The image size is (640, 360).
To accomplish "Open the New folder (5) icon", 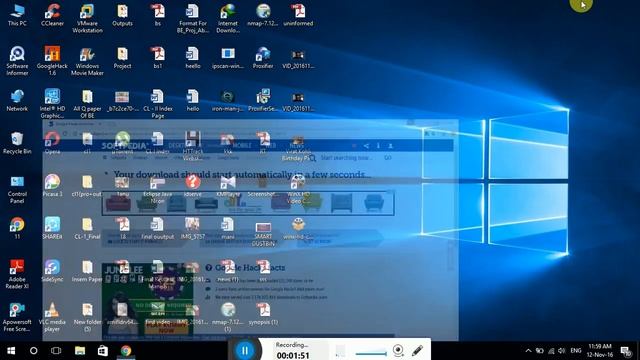I will (x=87, y=317).
